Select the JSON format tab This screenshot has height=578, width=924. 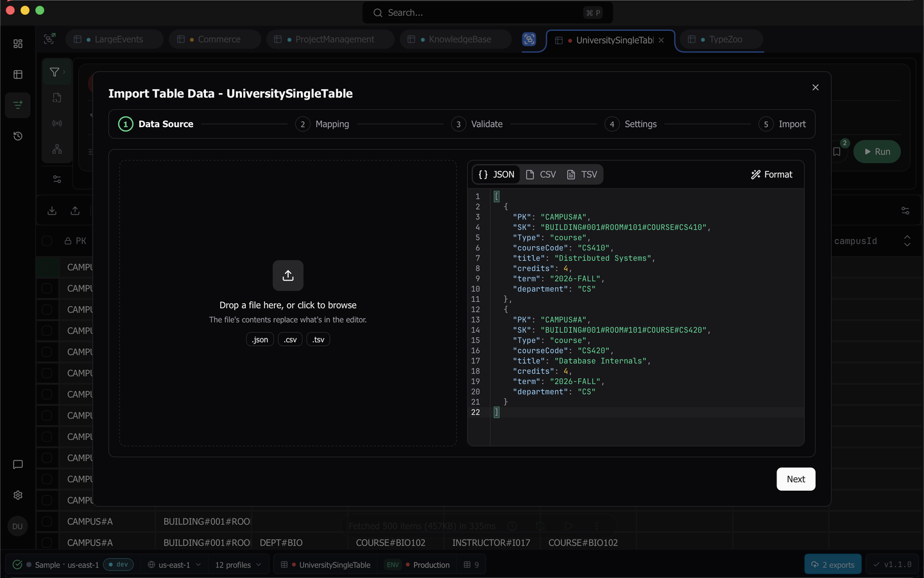(497, 175)
